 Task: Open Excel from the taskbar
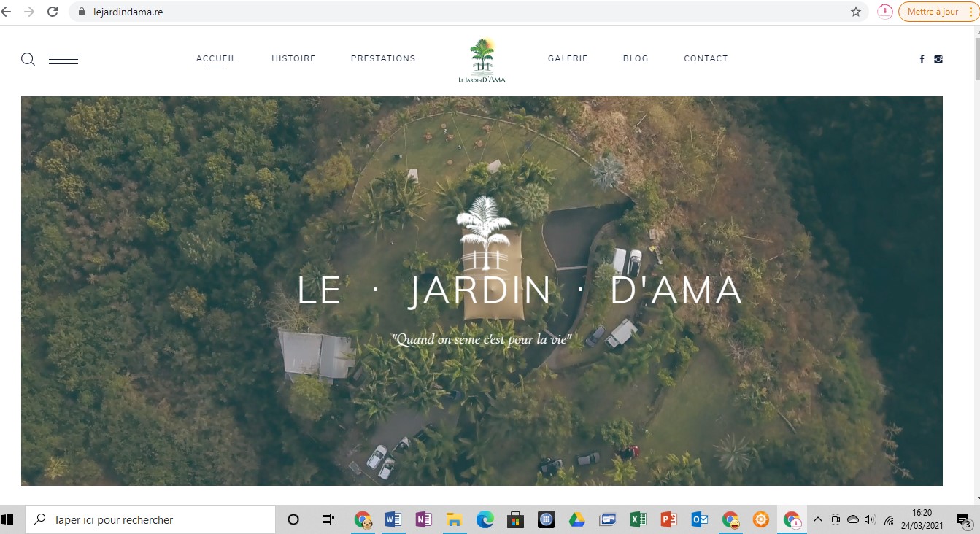point(638,520)
